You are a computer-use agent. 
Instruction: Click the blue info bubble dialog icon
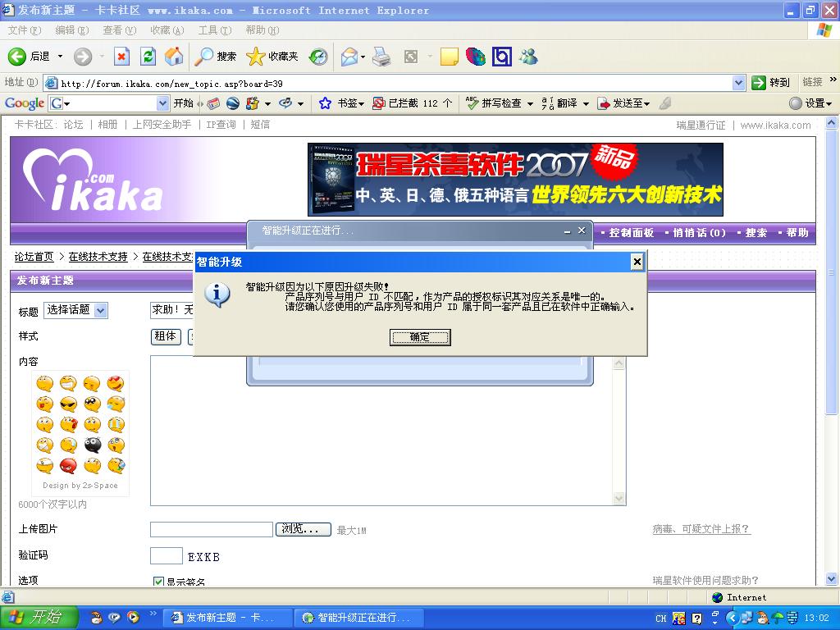pos(217,294)
